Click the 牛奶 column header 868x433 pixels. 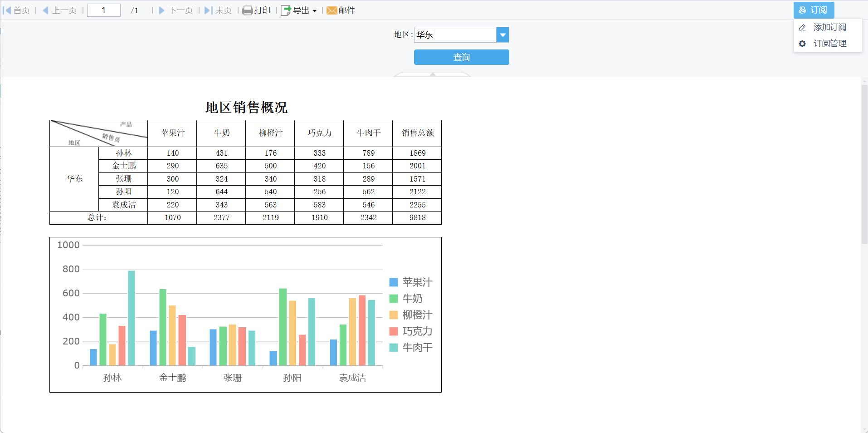(221, 133)
